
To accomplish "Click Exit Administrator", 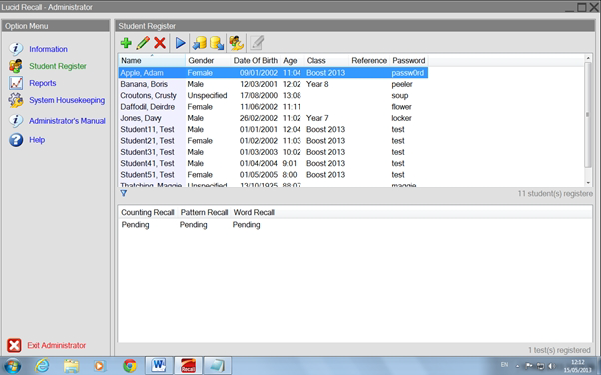I will click(56, 345).
